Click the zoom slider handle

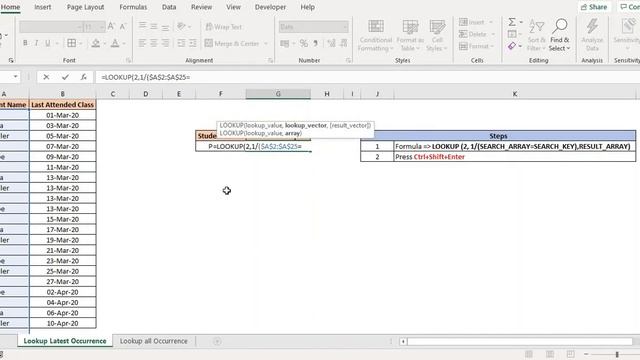617,354
